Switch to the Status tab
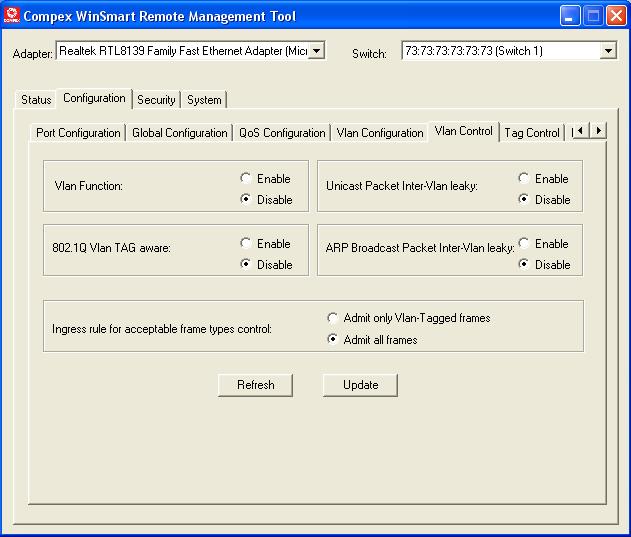This screenshot has height=537, width=631. pos(36,100)
